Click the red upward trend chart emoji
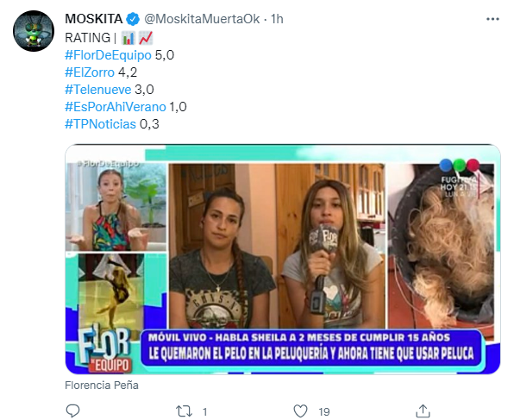Screen dimensions: 514x420 pyautogui.click(x=146, y=38)
